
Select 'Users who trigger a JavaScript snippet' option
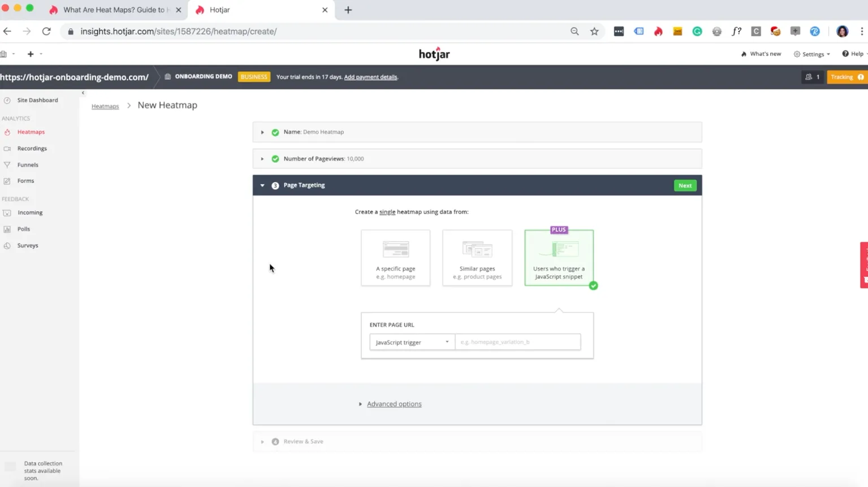pos(559,258)
